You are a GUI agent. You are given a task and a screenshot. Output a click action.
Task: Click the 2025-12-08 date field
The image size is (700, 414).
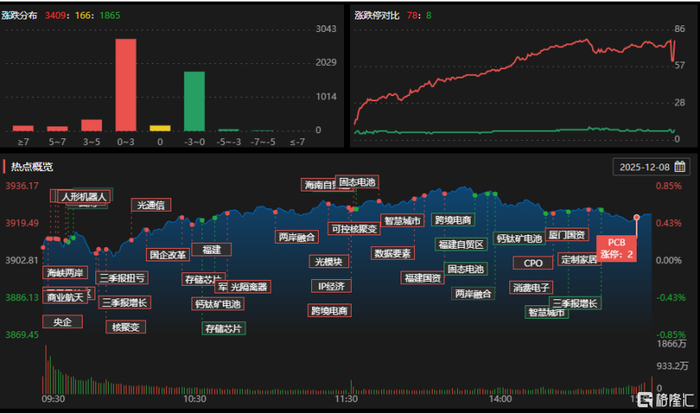[651, 167]
